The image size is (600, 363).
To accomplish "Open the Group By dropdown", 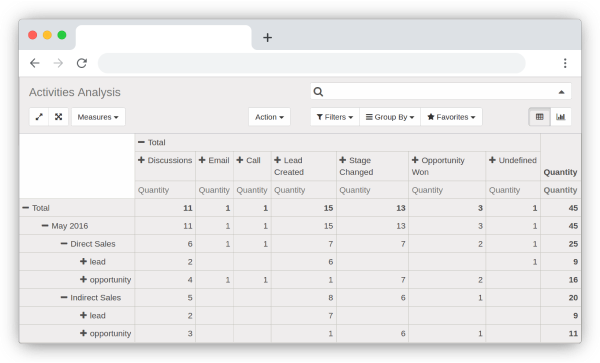I will pyautogui.click(x=390, y=117).
